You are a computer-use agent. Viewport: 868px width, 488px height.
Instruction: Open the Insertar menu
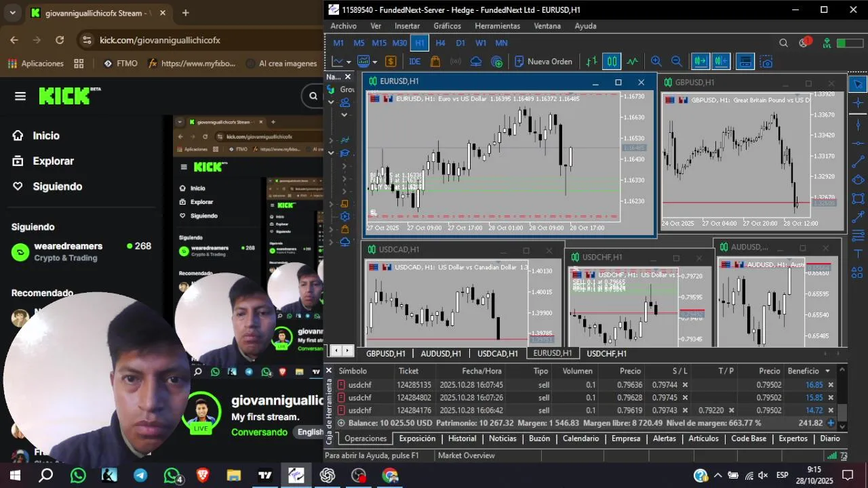[x=407, y=26]
